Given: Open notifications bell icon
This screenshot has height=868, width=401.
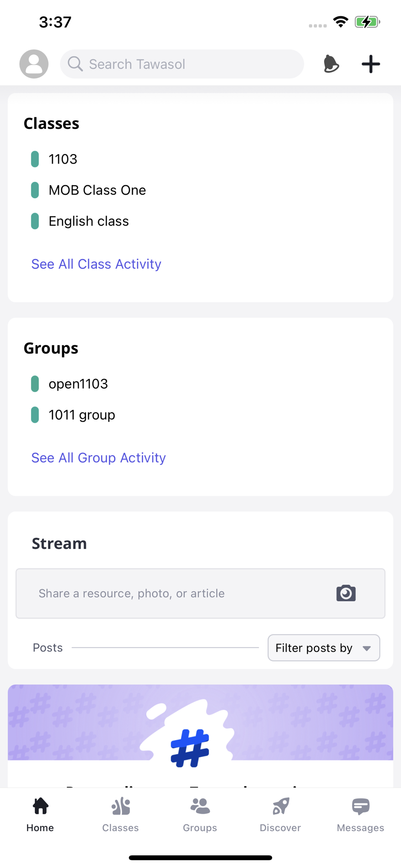Looking at the screenshot, I should click(x=331, y=64).
